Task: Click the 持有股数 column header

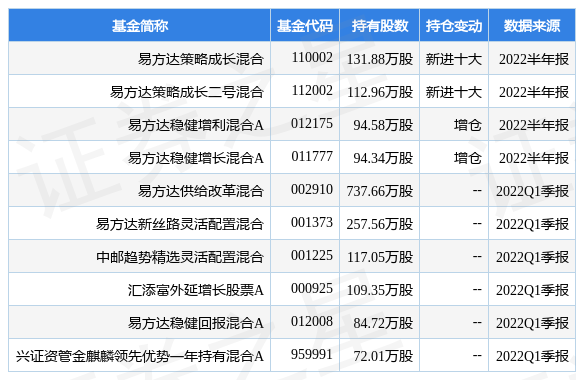Action: coord(380,26)
